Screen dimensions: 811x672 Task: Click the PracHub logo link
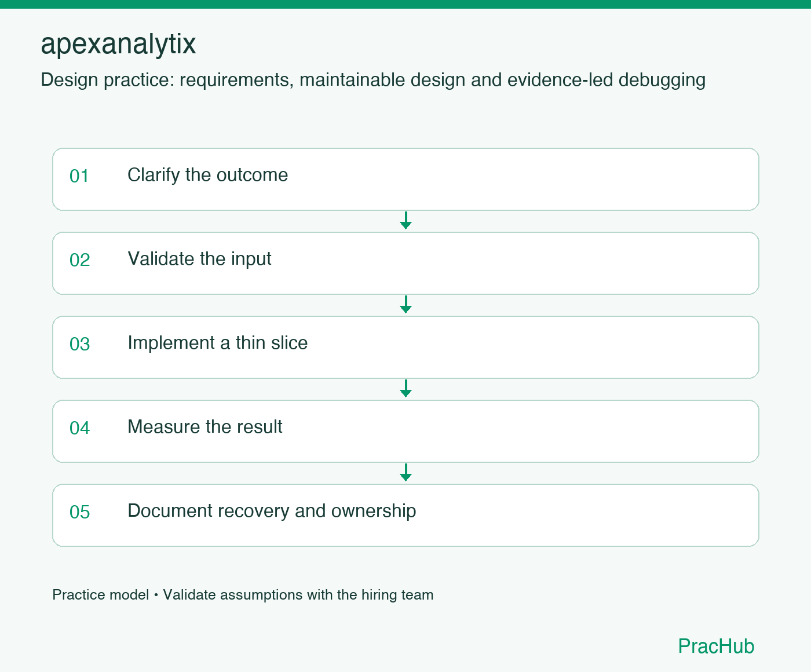716,646
